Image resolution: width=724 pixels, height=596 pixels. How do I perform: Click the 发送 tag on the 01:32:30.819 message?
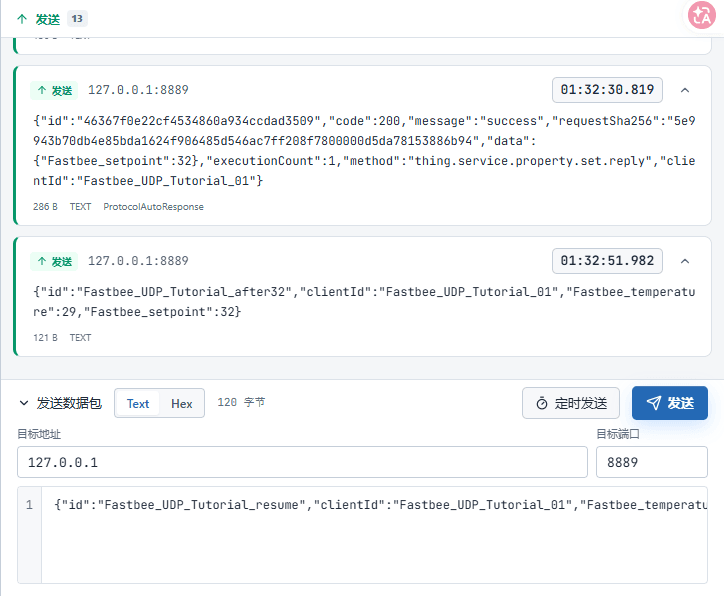pos(54,90)
